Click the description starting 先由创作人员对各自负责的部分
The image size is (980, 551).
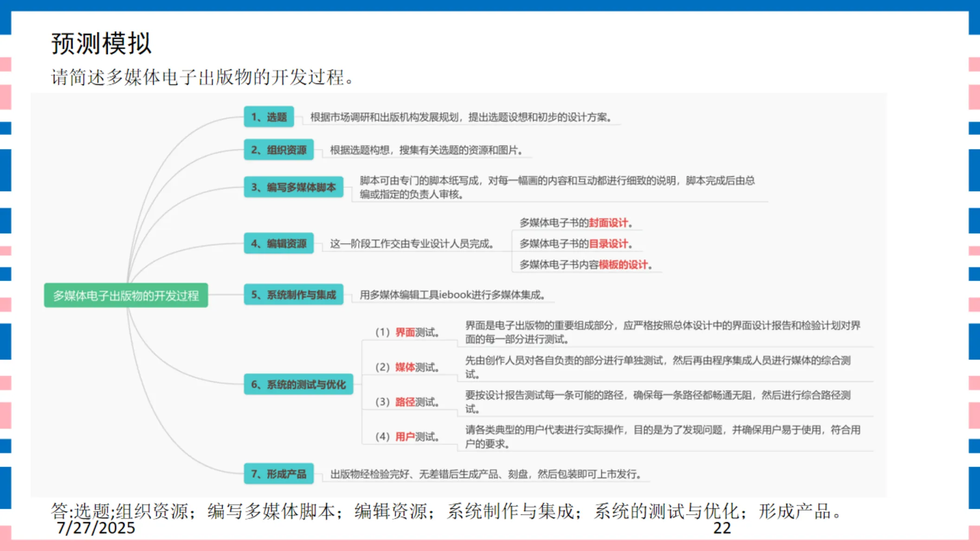658,367
